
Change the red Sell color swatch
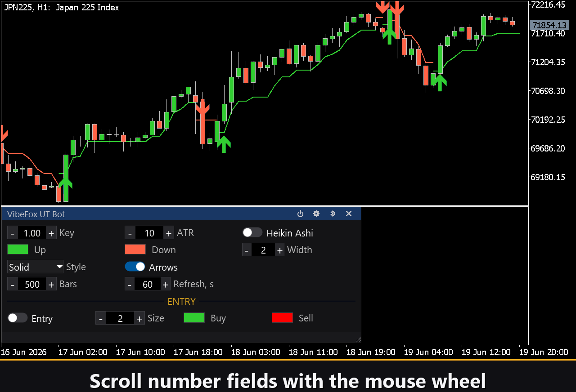coord(283,318)
